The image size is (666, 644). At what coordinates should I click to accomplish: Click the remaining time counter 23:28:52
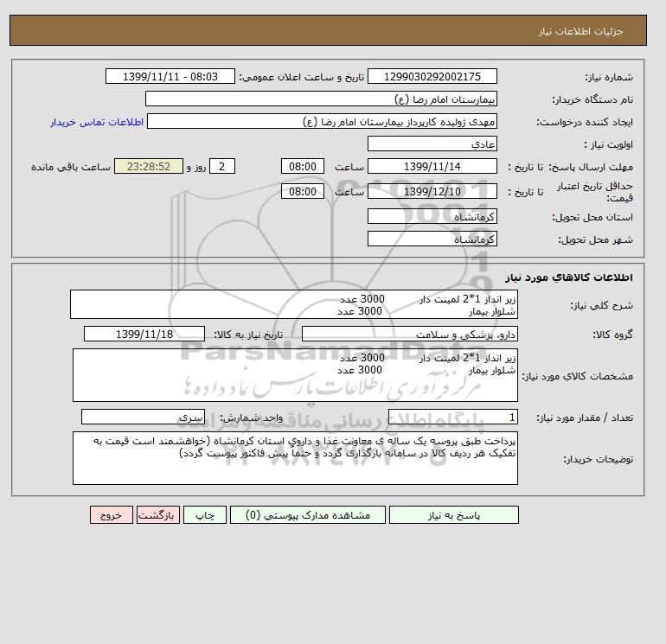(x=149, y=167)
